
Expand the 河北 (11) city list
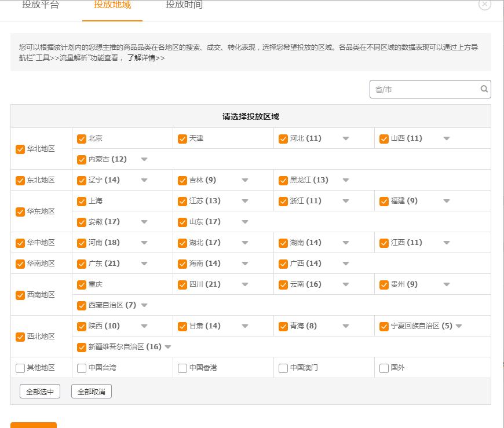coord(346,138)
